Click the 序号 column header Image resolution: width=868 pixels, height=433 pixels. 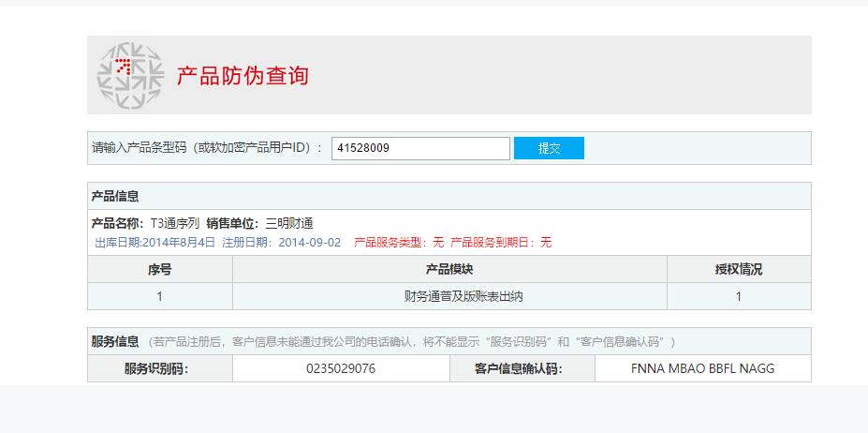click(x=160, y=269)
